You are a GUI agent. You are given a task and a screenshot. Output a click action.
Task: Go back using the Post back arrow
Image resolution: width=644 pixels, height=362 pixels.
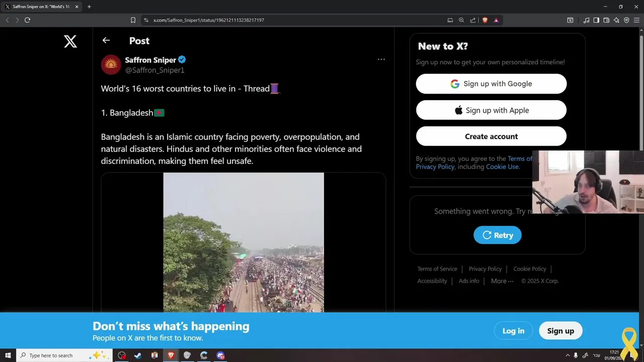(106, 40)
